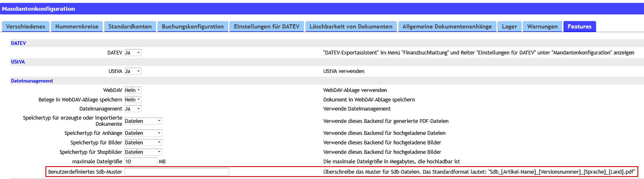Screen dimensions: 644x179
Task: Open the Dateimanagement Ja/Nein dropdown
Action: click(133, 109)
